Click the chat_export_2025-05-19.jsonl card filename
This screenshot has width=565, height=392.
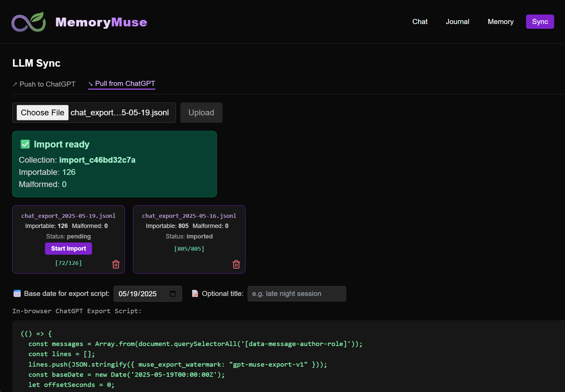68,216
